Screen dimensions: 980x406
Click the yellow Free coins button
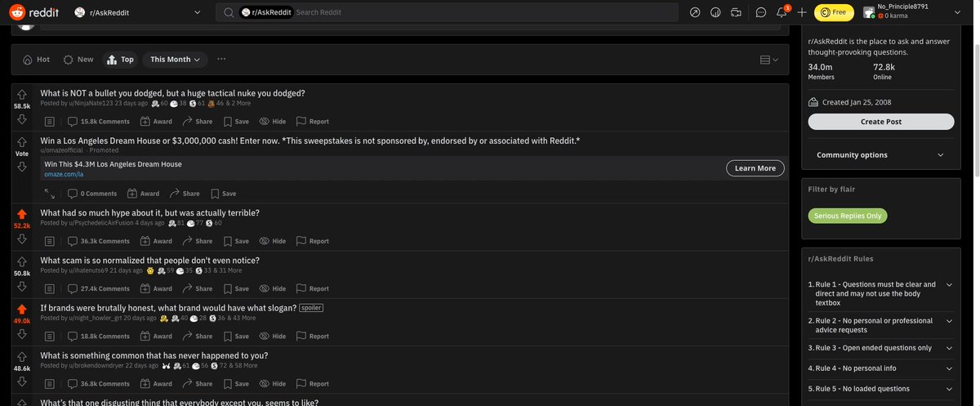click(834, 12)
